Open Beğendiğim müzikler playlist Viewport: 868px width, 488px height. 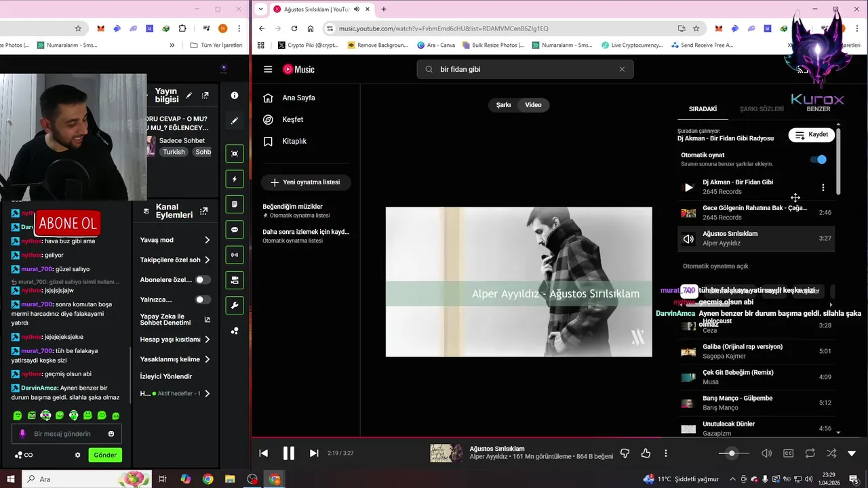(306, 210)
